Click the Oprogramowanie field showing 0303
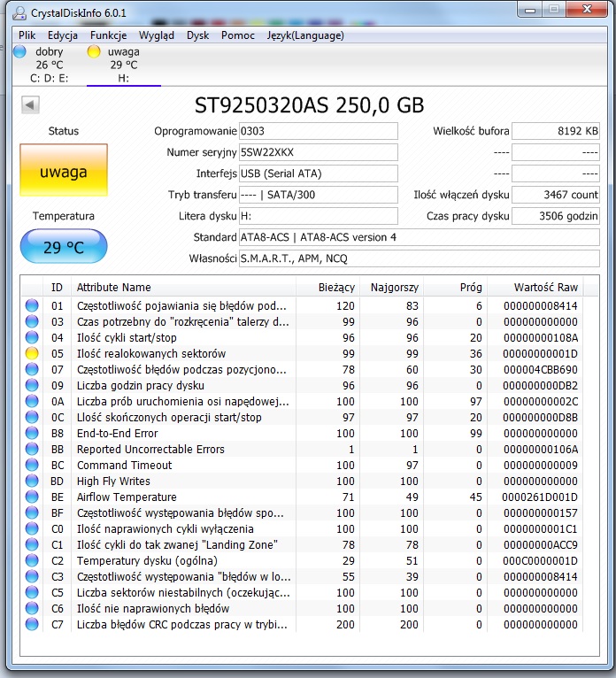Viewport: 616px width, 678px height. pyautogui.click(x=318, y=131)
